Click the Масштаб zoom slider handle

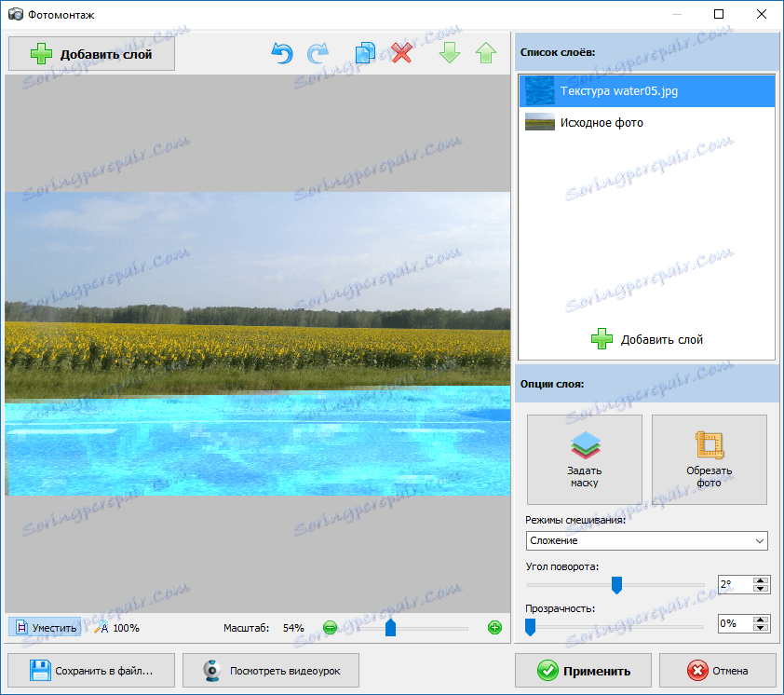tap(390, 627)
